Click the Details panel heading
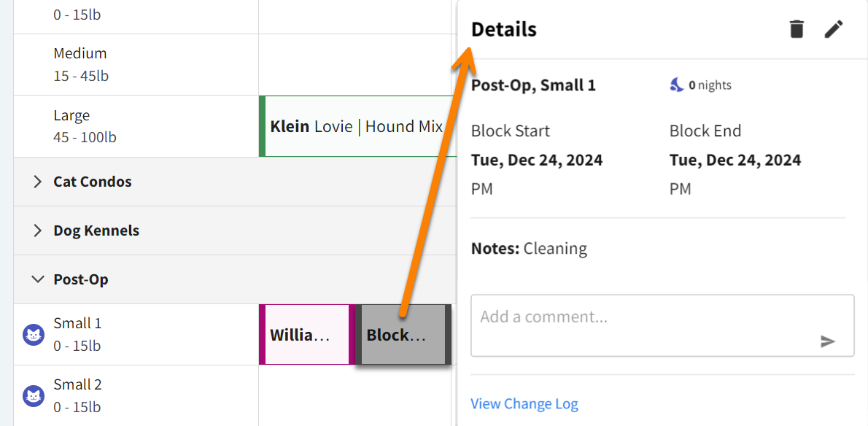Image resolution: width=868 pixels, height=426 pixels. (503, 29)
